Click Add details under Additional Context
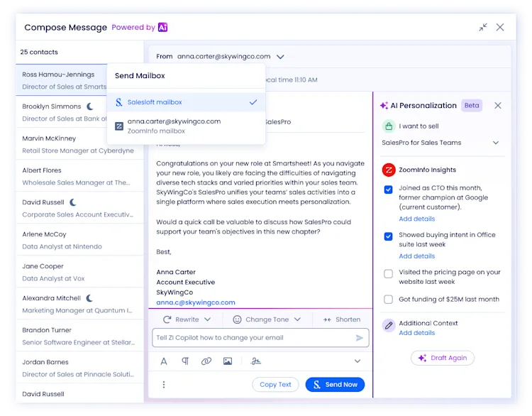The image size is (532, 416). (416, 333)
